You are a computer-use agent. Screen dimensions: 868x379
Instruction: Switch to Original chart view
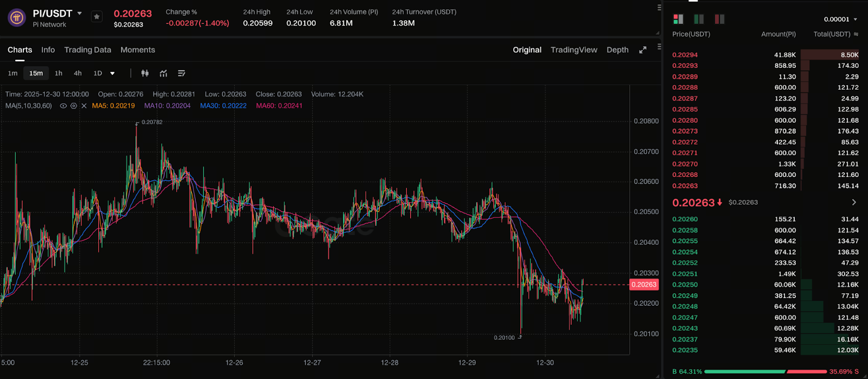(x=527, y=50)
